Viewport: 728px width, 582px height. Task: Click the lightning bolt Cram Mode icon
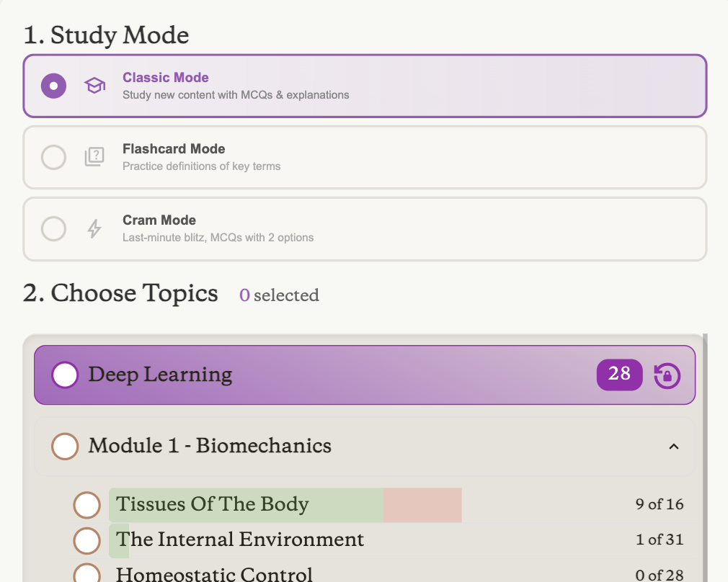point(94,228)
